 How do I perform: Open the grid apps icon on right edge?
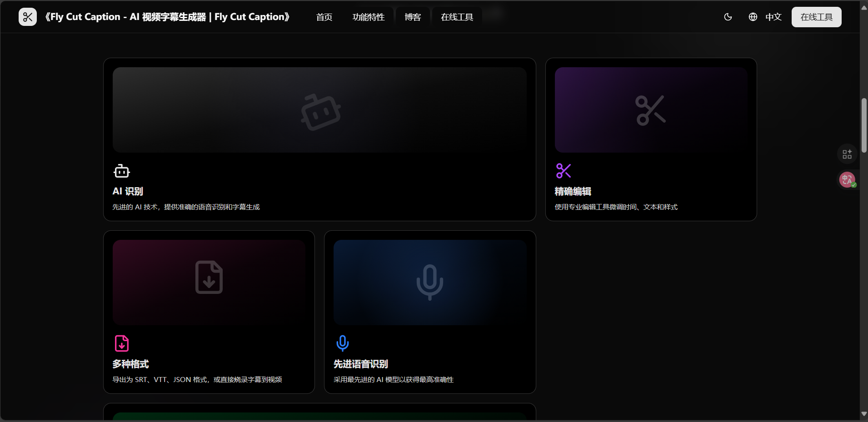click(847, 154)
